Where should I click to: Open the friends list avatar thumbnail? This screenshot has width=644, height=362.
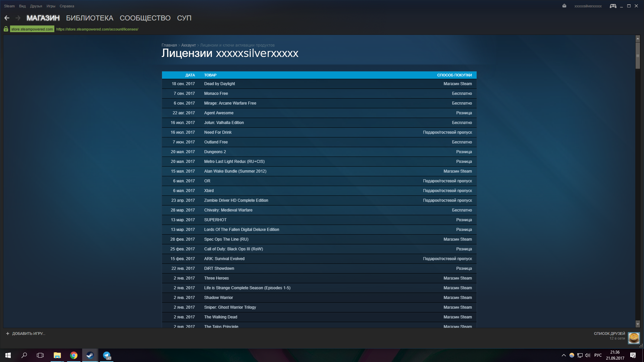point(634,338)
